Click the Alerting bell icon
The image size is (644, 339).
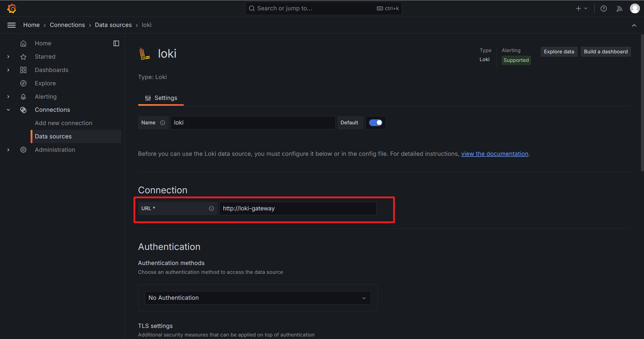coord(23,97)
